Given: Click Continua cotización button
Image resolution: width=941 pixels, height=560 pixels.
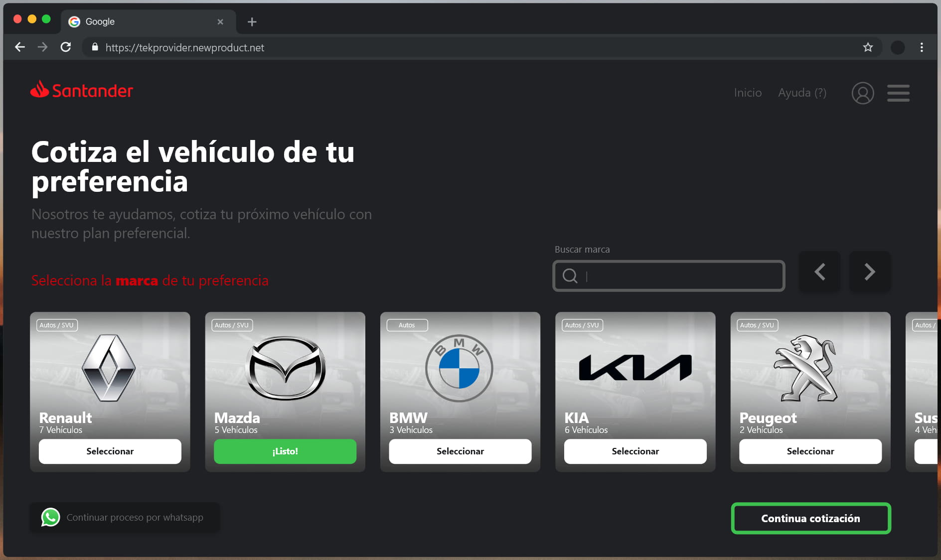Looking at the screenshot, I should coord(810,518).
